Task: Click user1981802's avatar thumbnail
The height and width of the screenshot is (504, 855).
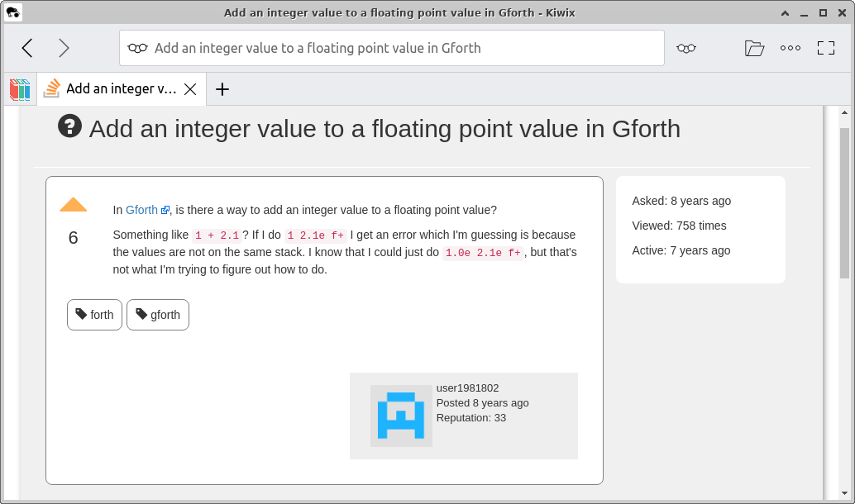Action: pos(401,416)
